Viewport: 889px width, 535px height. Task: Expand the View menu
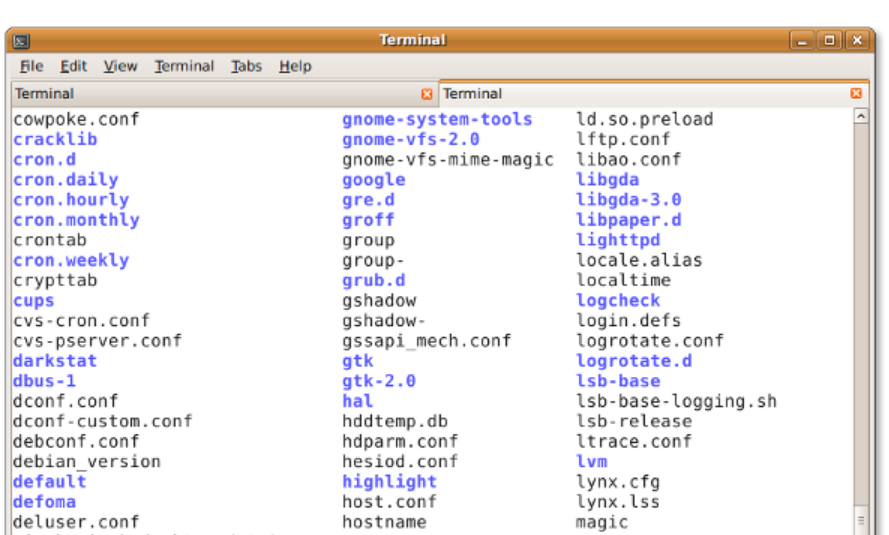[x=120, y=66]
